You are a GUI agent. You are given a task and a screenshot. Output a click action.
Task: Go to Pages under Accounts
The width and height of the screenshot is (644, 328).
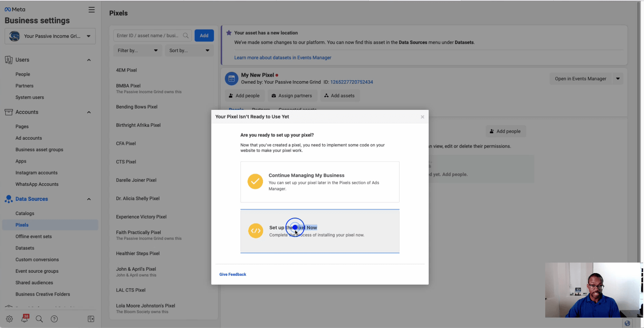tap(22, 126)
